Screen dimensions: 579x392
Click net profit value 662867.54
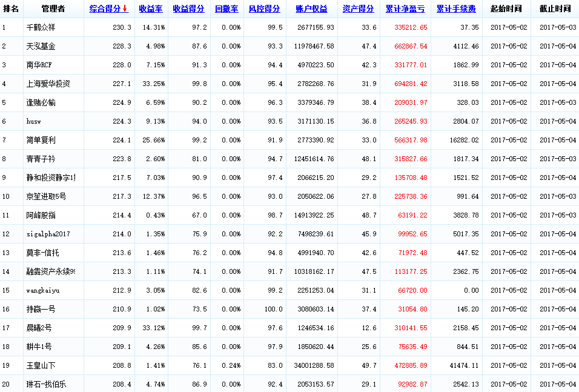coord(411,46)
